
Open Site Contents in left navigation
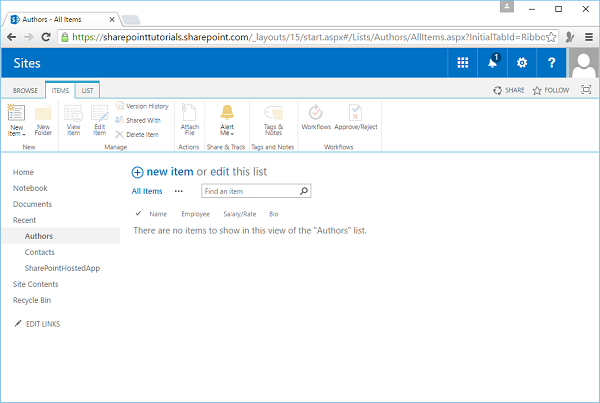tap(36, 284)
